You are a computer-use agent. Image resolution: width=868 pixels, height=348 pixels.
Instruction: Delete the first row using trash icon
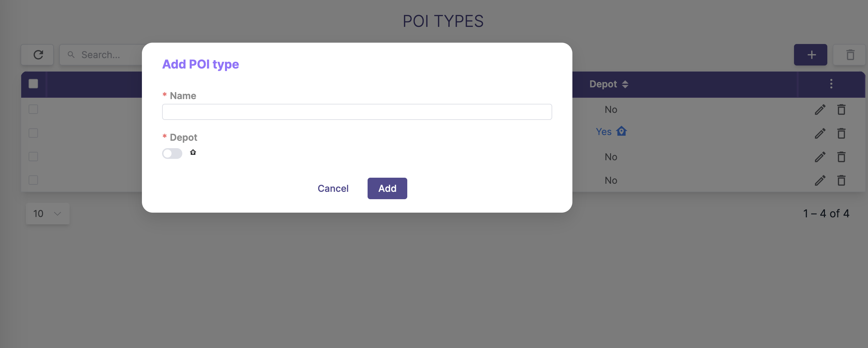click(x=841, y=110)
